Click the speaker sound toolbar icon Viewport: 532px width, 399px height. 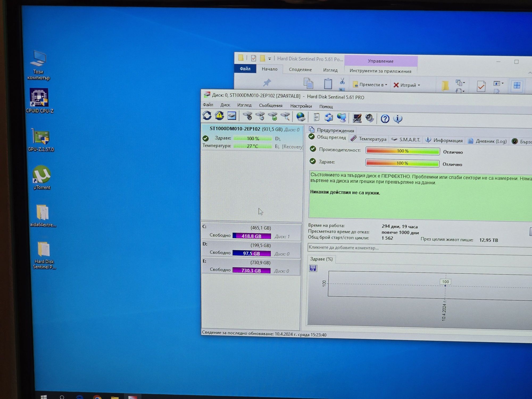(369, 118)
